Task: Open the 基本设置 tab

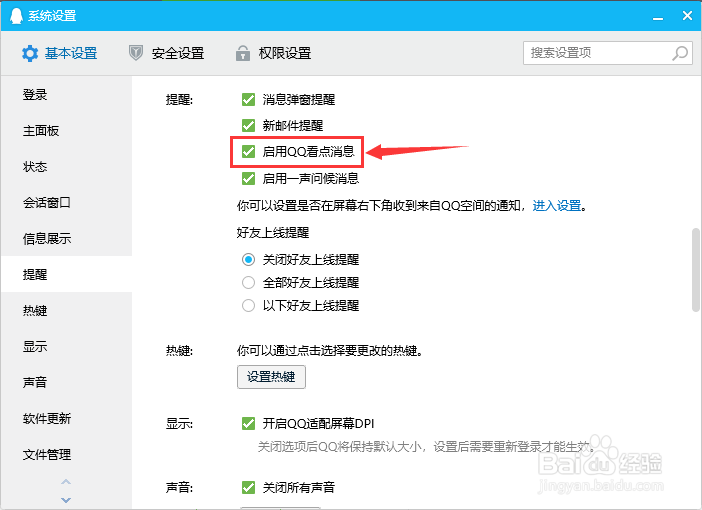Action: tap(60, 53)
